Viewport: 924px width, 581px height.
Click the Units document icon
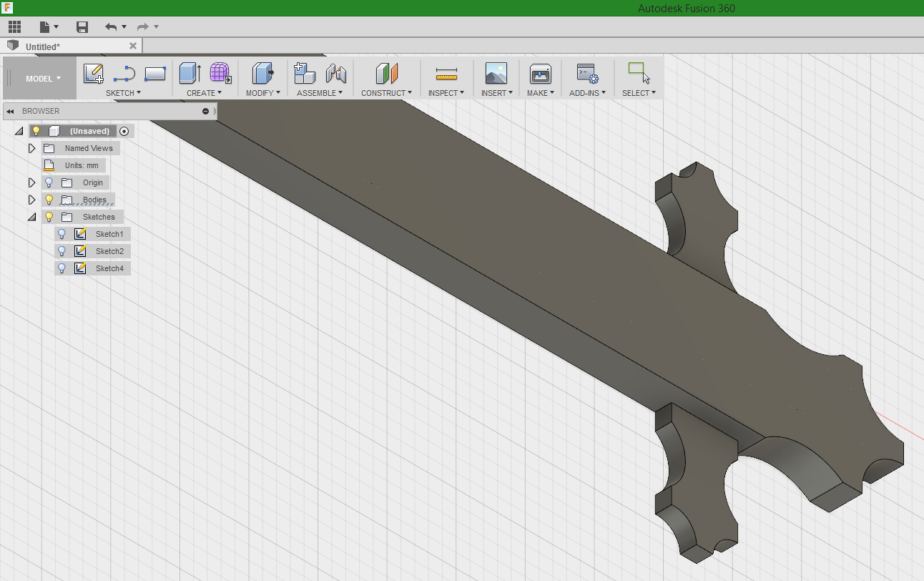tap(49, 165)
